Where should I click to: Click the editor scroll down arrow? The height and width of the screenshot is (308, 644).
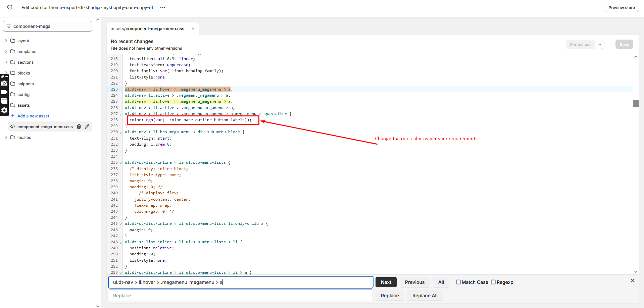636,272
